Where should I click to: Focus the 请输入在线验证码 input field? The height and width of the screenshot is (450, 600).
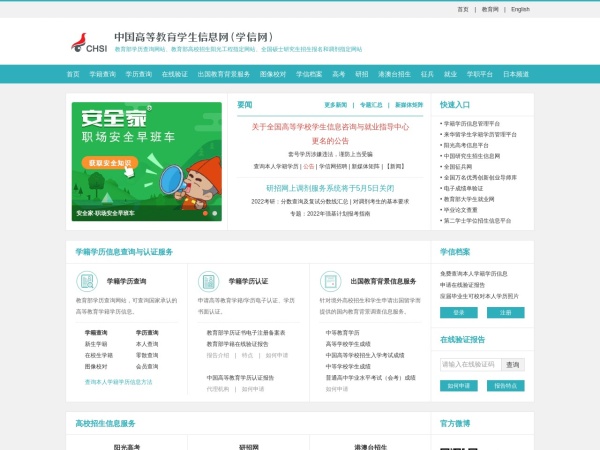click(x=469, y=364)
